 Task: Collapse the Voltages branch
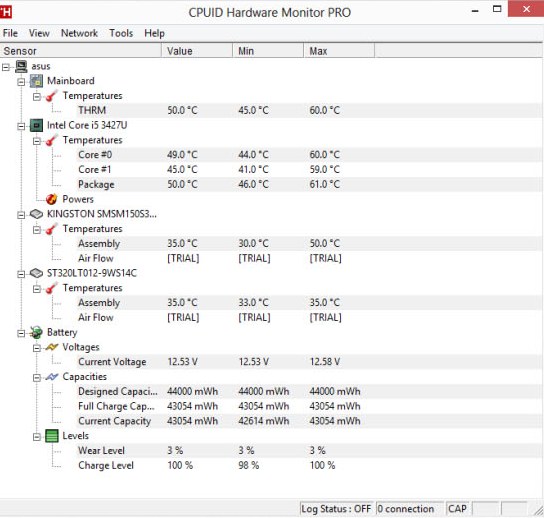click(37, 348)
